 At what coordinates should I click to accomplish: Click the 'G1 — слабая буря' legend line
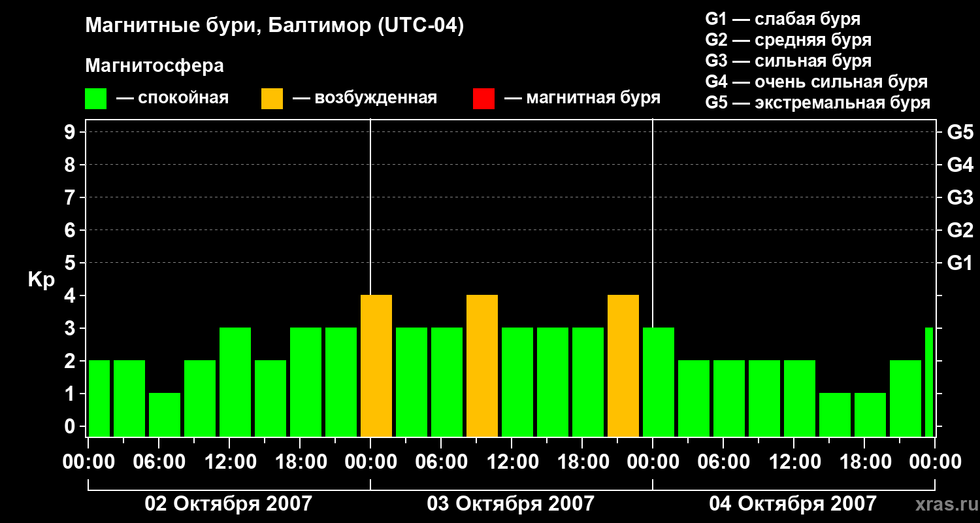tap(783, 19)
